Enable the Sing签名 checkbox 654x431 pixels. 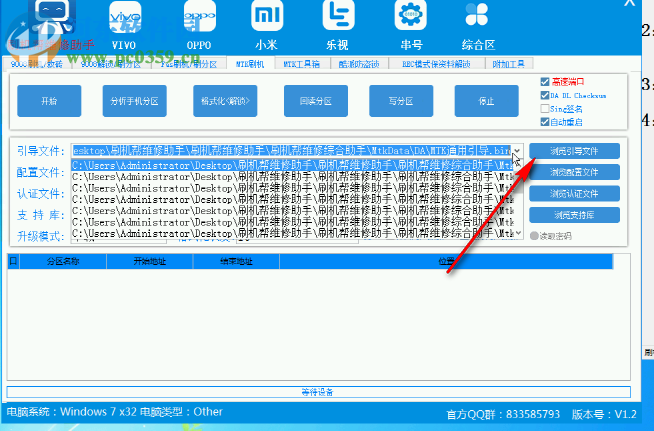545,108
